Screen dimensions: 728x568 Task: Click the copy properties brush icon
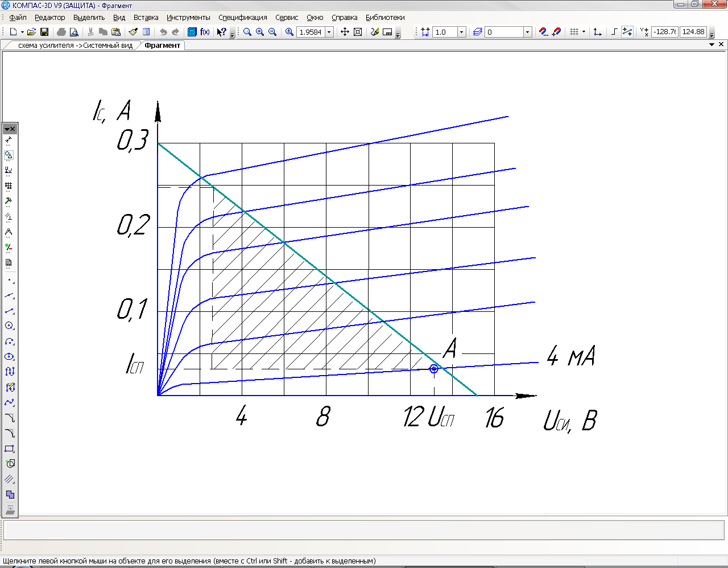tap(133, 32)
